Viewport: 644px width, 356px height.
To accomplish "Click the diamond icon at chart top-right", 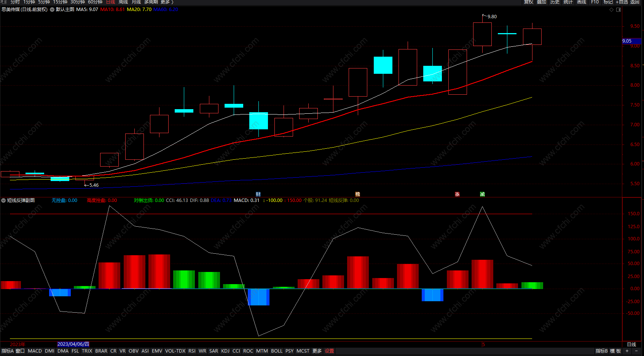I will click(612, 10).
